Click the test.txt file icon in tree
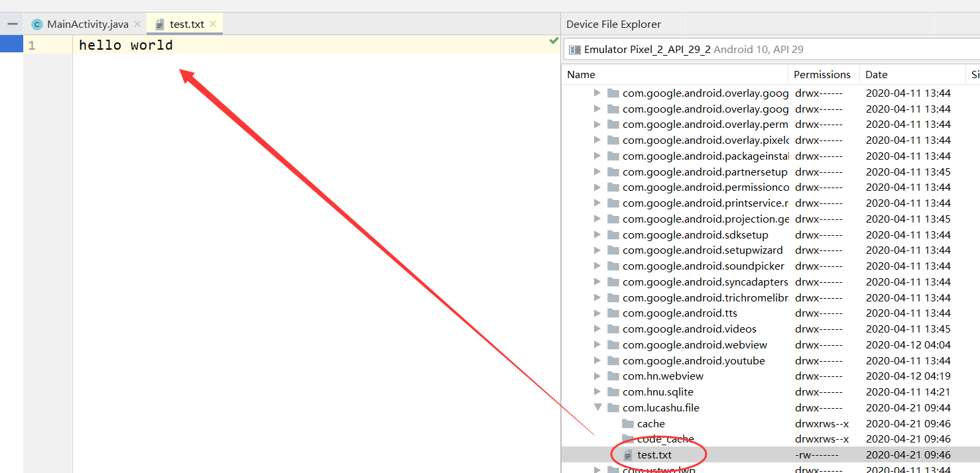The width and height of the screenshot is (980, 473). point(628,455)
